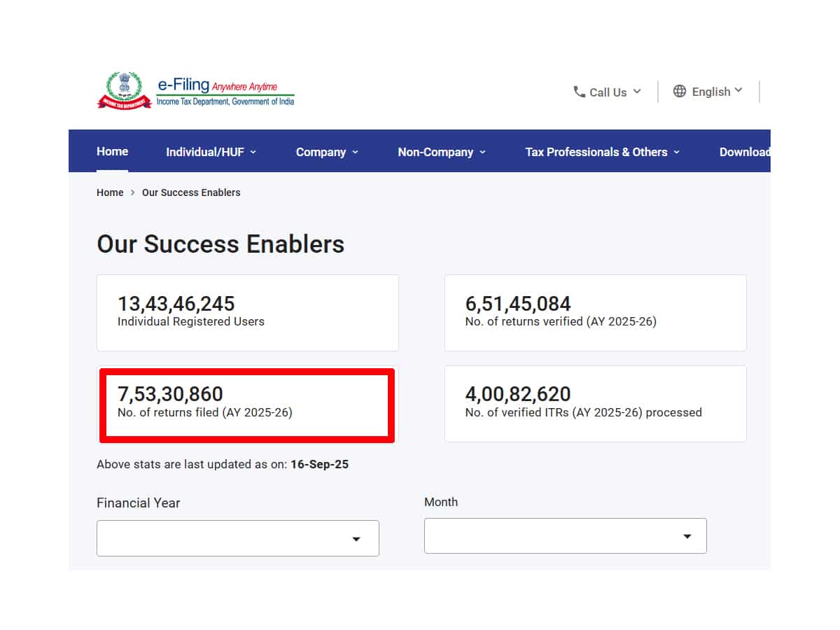Click the Company chevron arrow
The height and width of the screenshot is (630, 840).
click(355, 153)
